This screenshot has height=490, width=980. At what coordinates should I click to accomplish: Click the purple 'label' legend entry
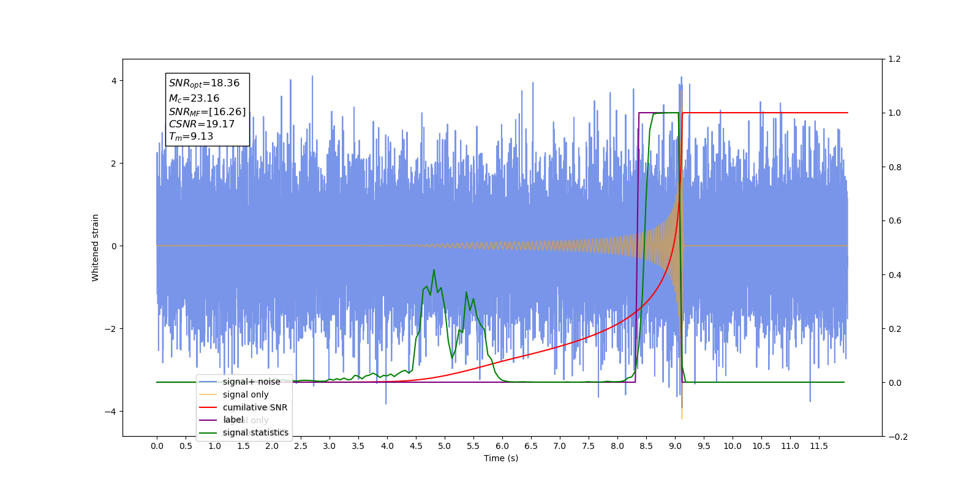233,420
